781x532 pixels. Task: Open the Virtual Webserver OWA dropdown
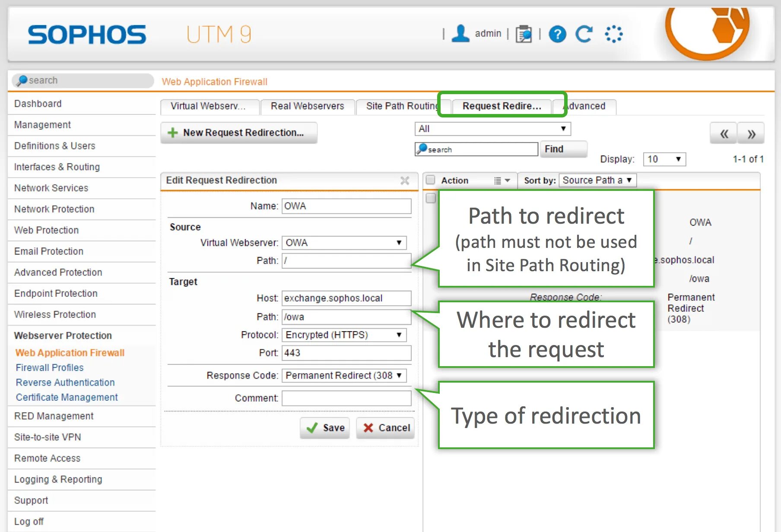(344, 243)
